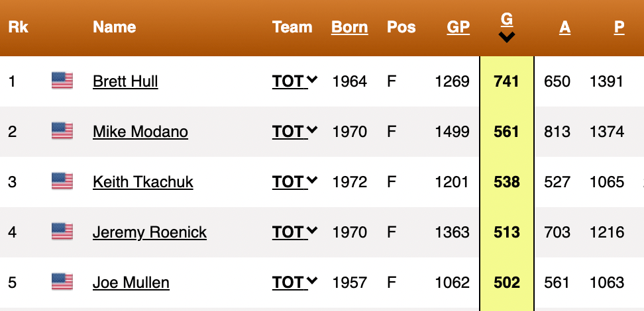Expand Keith Tkachuk's TOT team dropdown
Viewport: 644px width, 311px height.
pos(295,182)
